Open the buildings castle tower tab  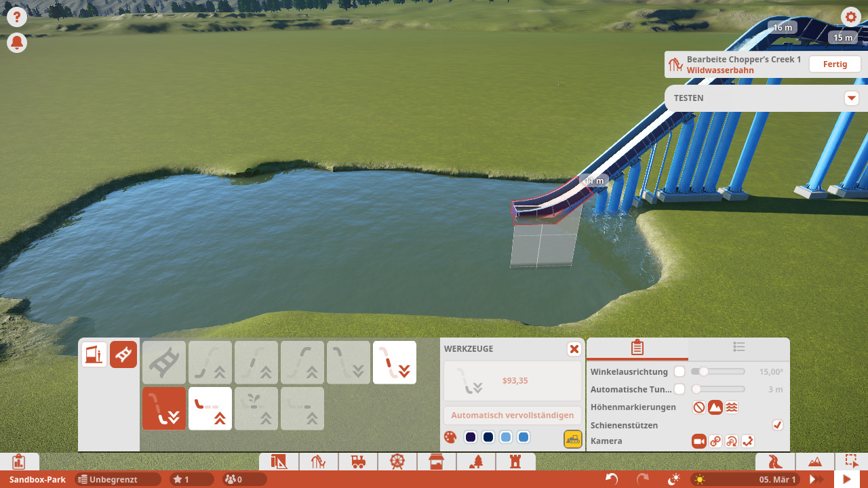516,462
